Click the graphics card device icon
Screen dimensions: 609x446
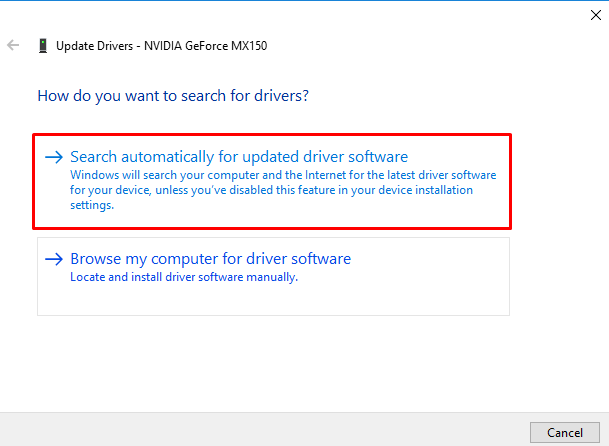pos(42,45)
